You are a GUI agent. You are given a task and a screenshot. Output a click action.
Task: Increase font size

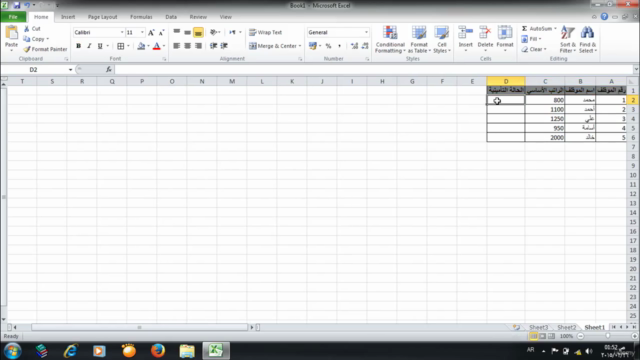coord(151,32)
